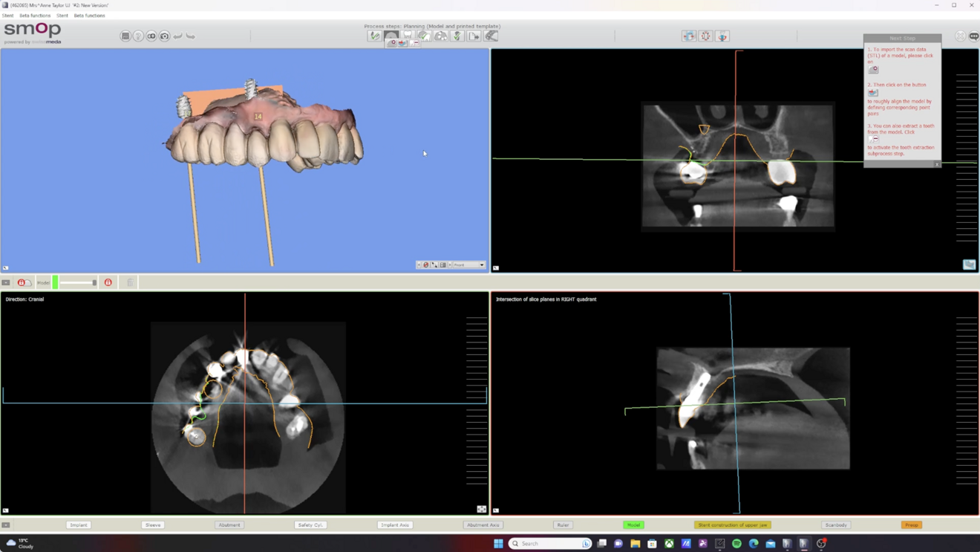Click the Preop button
The image size is (980, 552).
(911, 525)
